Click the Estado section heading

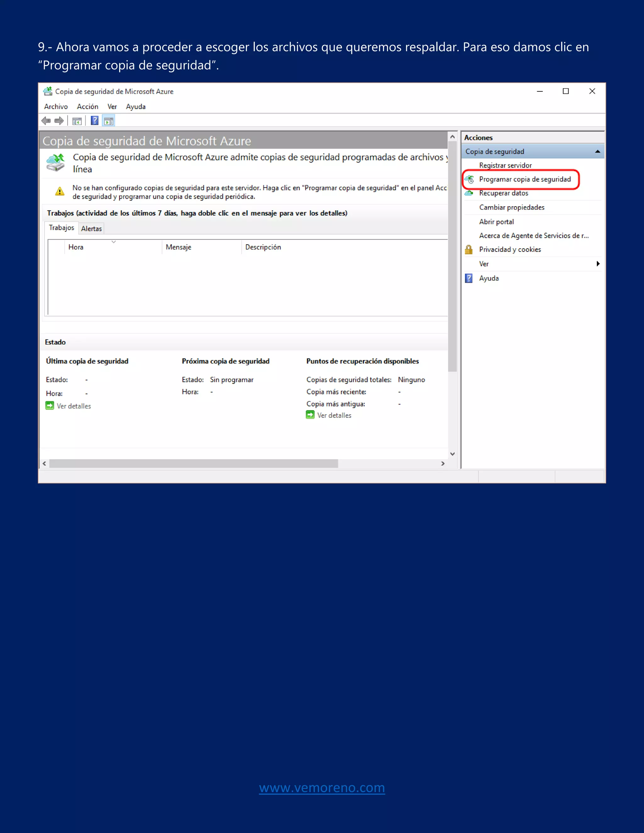[x=55, y=343]
